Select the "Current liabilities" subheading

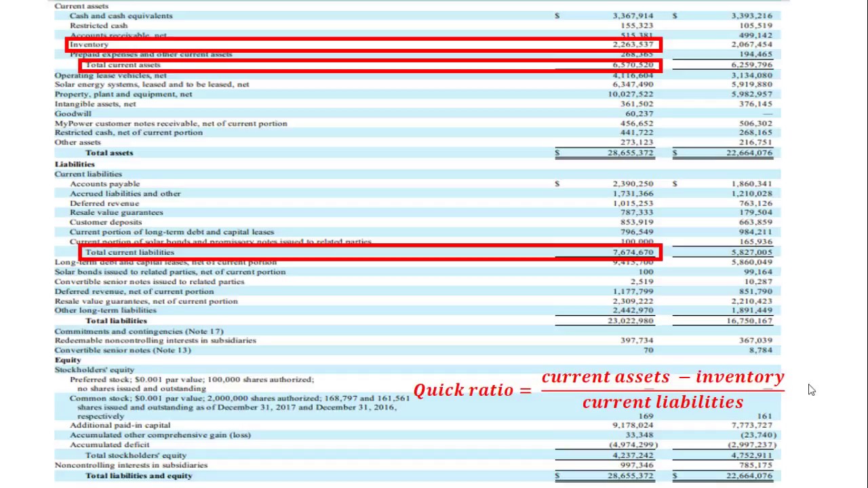click(x=88, y=174)
